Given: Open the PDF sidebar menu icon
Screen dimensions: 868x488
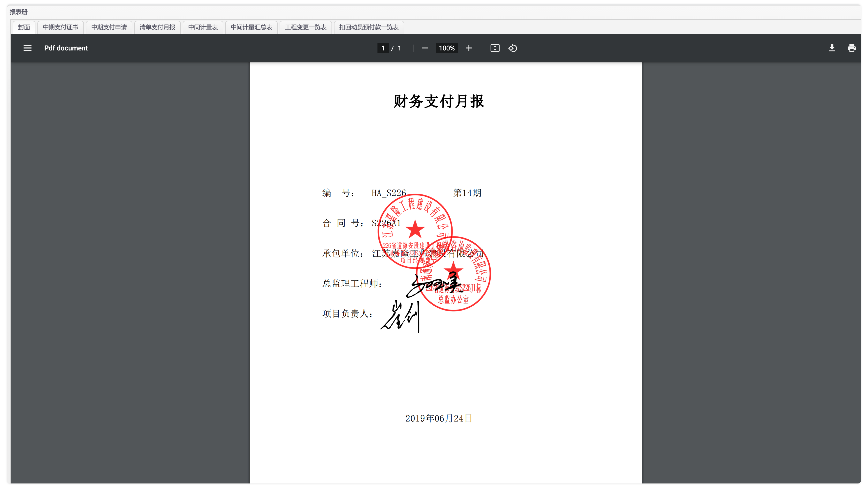Looking at the screenshot, I should (27, 48).
